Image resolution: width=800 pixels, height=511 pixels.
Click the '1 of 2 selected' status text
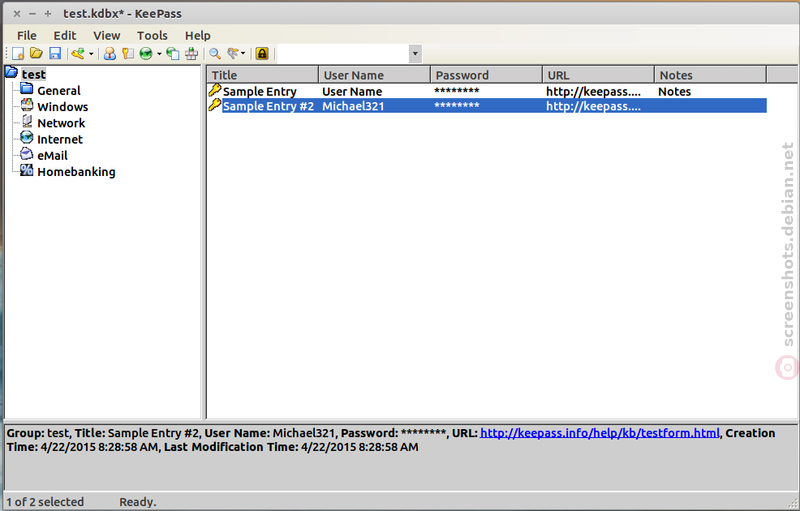click(45, 502)
